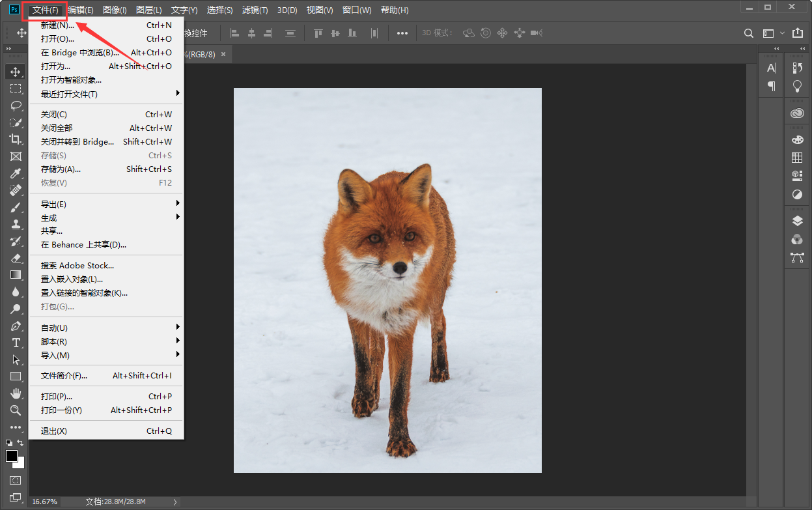
Task: Choose Exit (Ctrl+Q) from File menu
Action: pyautogui.click(x=107, y=431)
